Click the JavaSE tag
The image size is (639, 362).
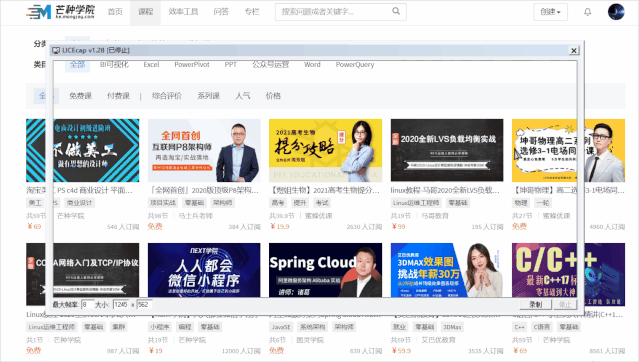tap(281, 327)
